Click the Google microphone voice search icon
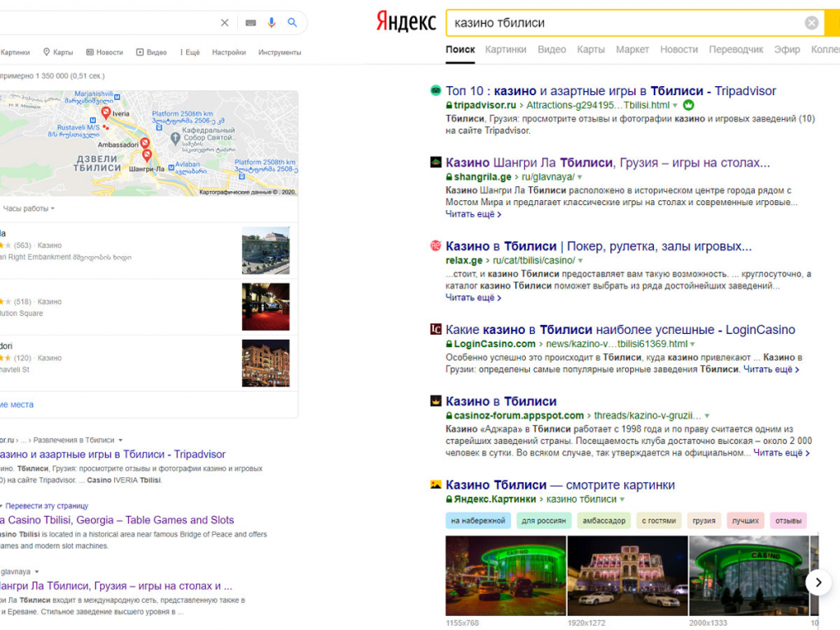The image size is (840, 630). [x=272, y=23]
